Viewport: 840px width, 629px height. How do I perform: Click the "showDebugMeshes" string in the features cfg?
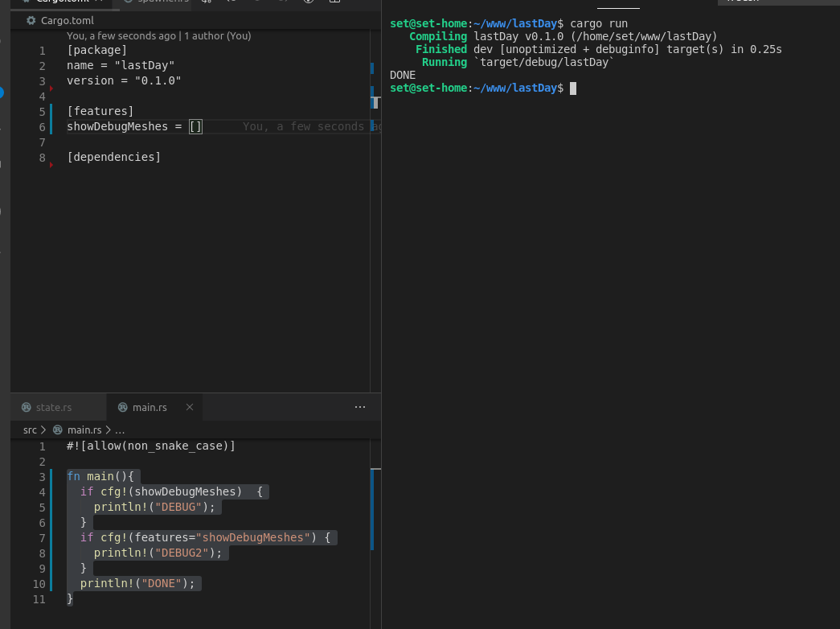click(x=253, y=537)
